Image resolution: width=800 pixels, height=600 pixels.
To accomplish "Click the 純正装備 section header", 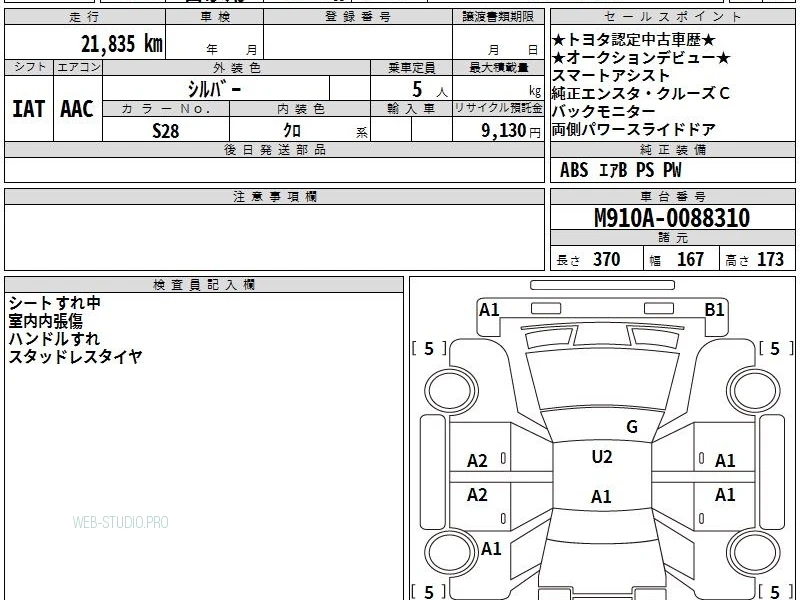I will pos(673,149).
